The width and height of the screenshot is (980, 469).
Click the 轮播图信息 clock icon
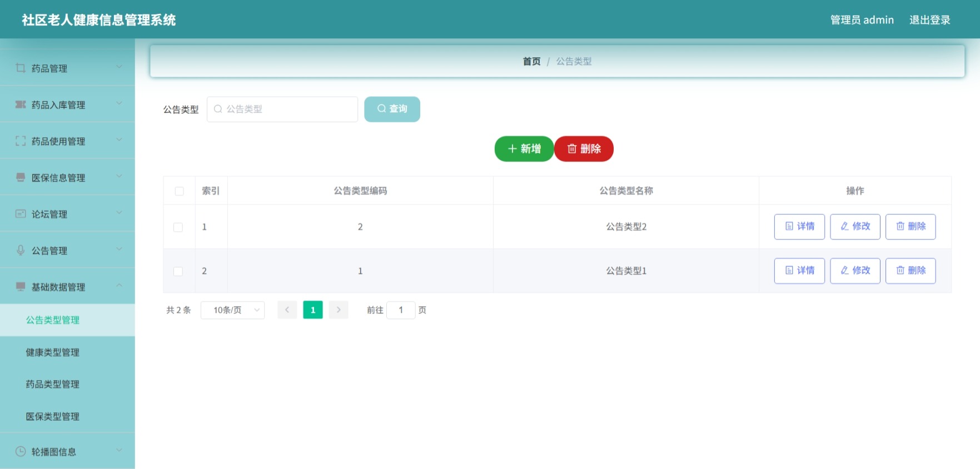(x=21, y=451)
